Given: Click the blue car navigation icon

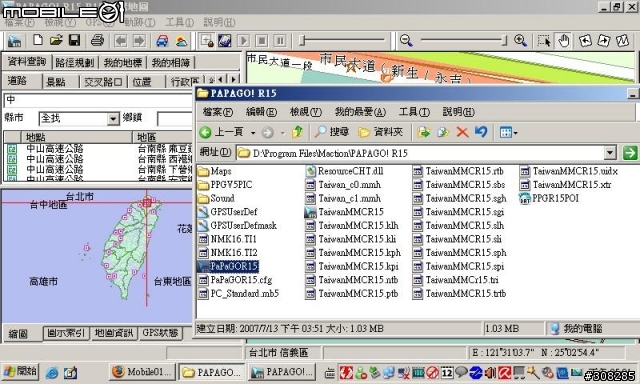Looking at the screenshot, I should [162, 41].
